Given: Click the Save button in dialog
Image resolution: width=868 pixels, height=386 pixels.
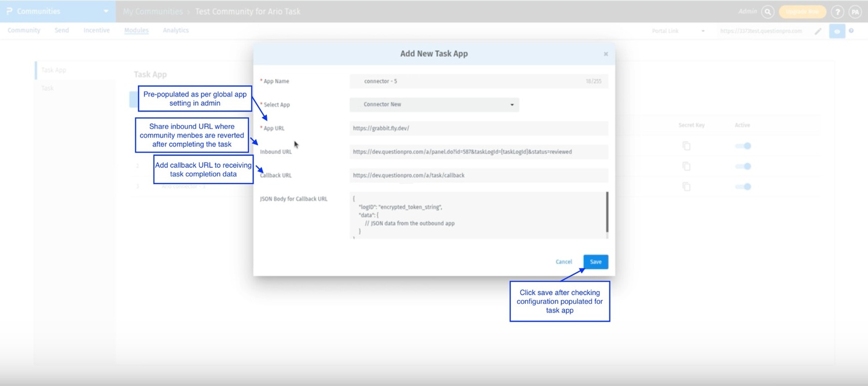Looking at the screenshot, I should tap(595, 262).
